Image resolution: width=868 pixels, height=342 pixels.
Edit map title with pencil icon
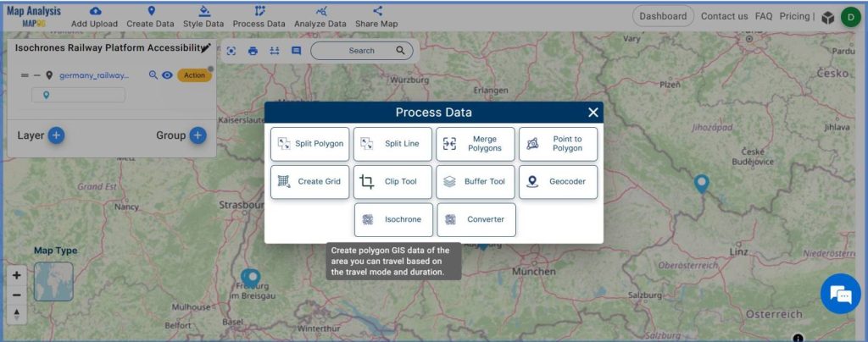207,48
